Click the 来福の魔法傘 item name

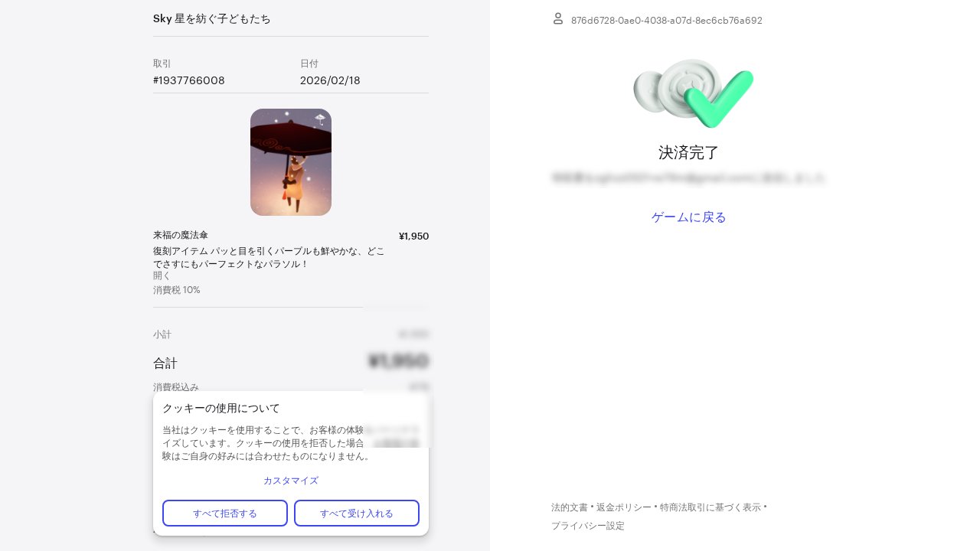[181, 235]
